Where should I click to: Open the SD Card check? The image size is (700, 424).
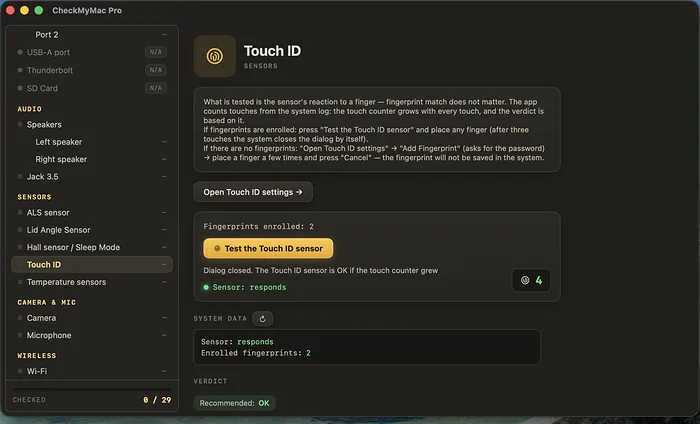tap(92, 88)
